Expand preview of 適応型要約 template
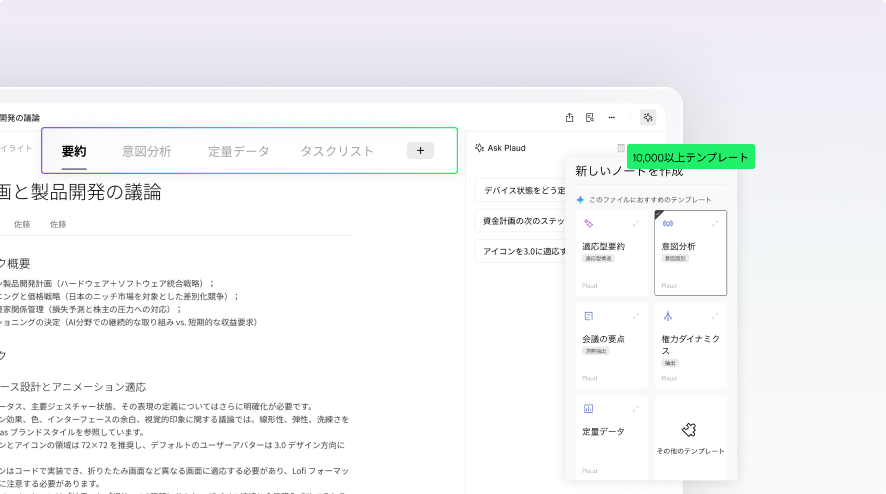 pyautogui.click(x=635, y=223)
